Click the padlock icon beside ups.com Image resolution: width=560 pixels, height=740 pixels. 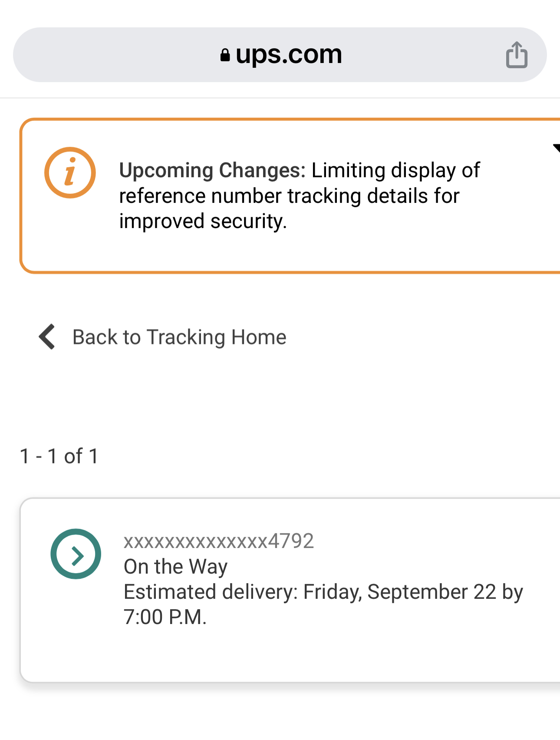[225, 55]
